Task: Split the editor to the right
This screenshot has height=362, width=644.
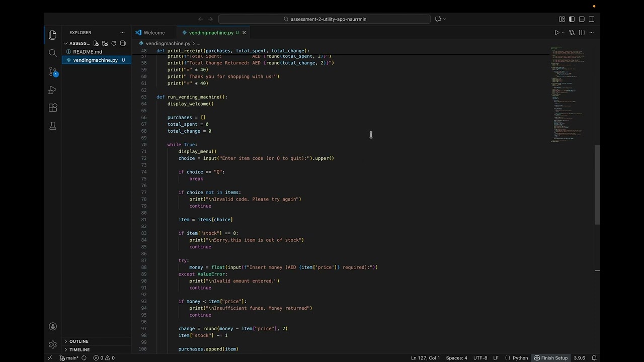Action: pyautogui.click(x=582, y=33)
